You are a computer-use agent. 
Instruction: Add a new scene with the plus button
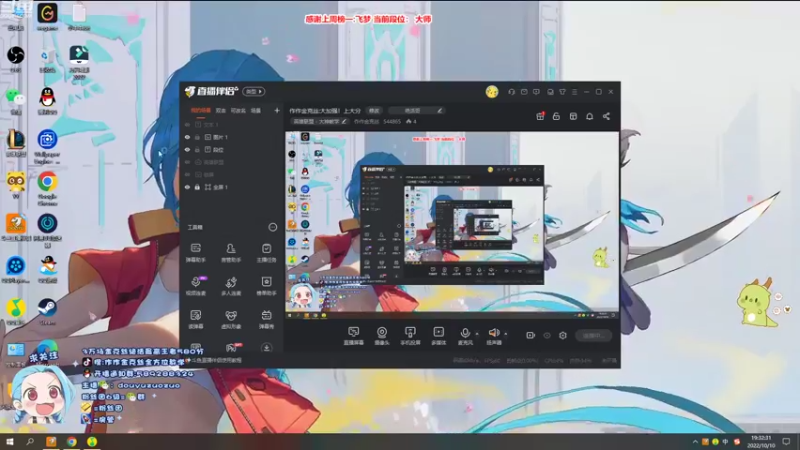(277, 110)
